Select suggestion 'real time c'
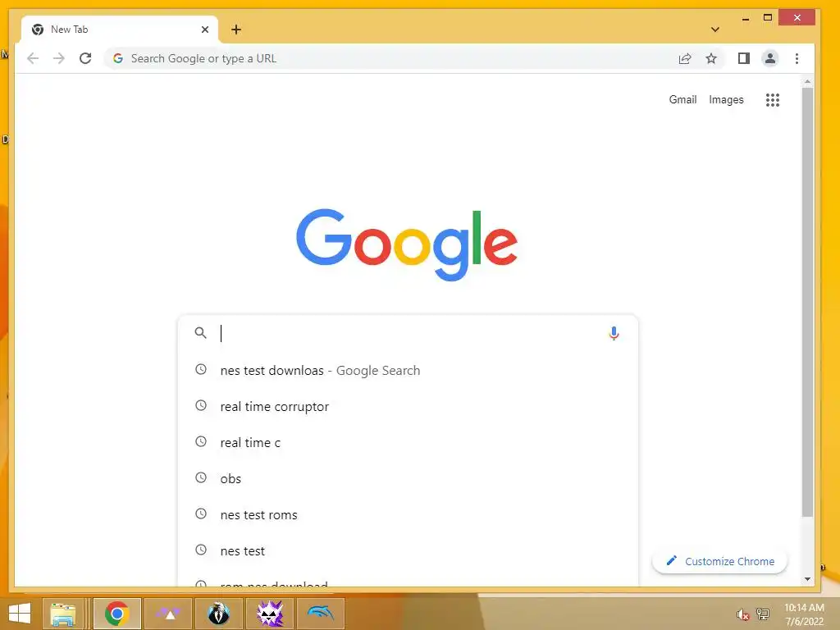840x630 pixels. click(x=408, y=442)
